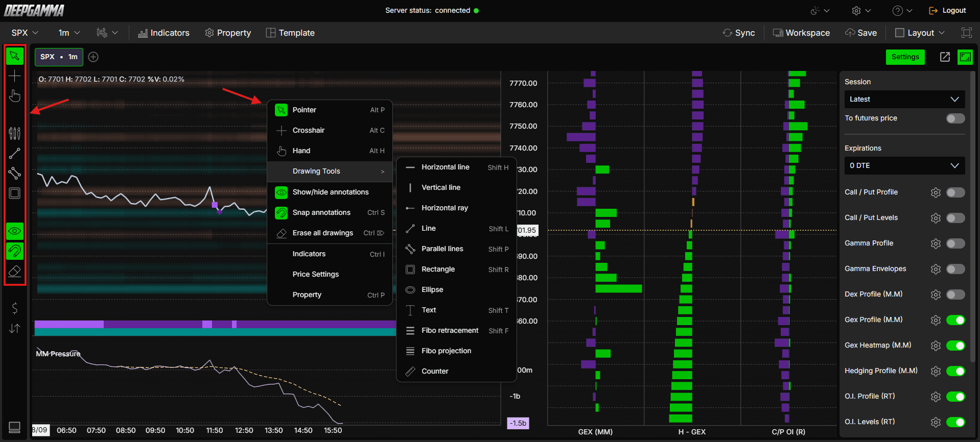Viewport: 980px width, 442px height.
Task: Pick the Parallel lines tool in left toolbar
Action: tap(15, 173)
